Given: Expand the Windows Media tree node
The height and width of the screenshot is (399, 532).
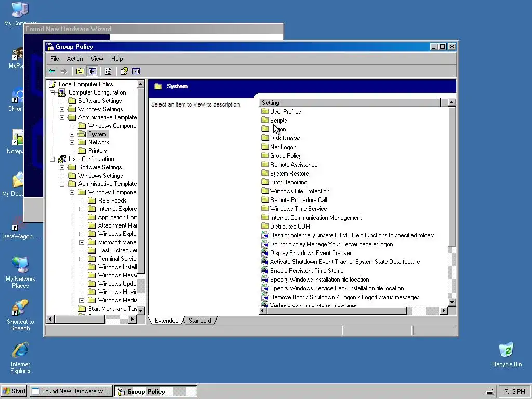Looking at the screenshot, I should [x=82, y=301].
